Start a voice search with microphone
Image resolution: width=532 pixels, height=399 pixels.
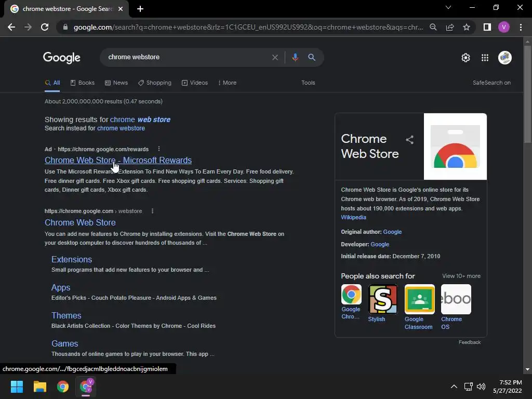pos(295,57)
